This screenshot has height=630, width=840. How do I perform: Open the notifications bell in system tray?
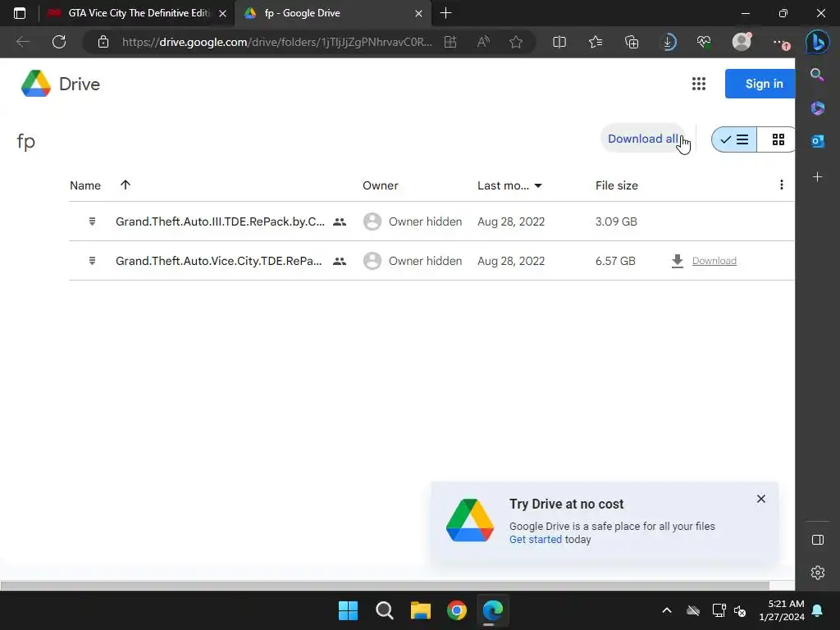coord(818,610)
